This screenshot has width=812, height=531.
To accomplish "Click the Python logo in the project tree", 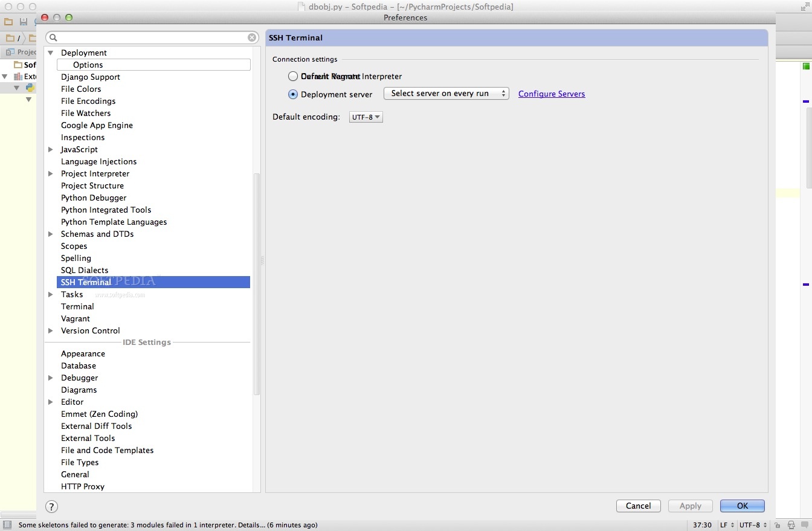I will click(x=30, y=87).
